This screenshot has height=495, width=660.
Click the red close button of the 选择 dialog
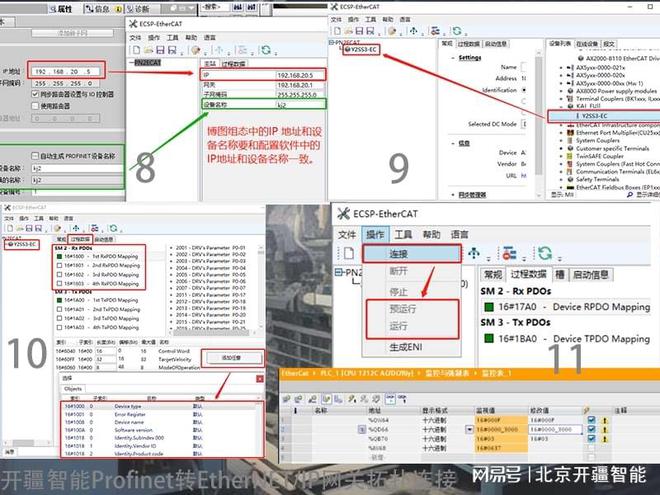pos(260,379)
